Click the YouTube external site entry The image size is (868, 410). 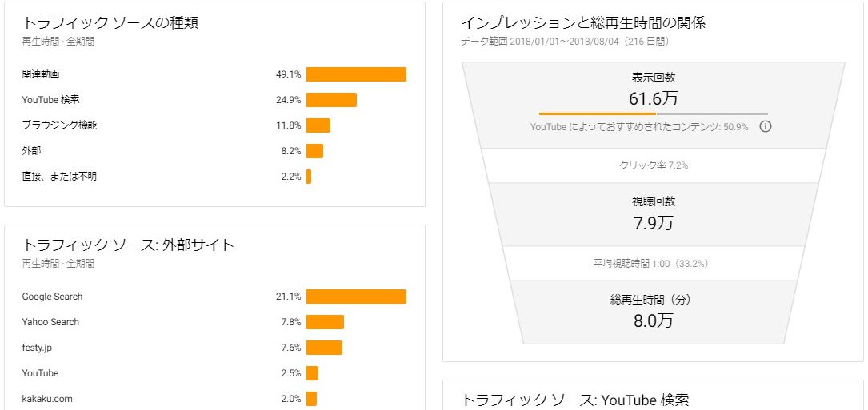click(40, 373)
